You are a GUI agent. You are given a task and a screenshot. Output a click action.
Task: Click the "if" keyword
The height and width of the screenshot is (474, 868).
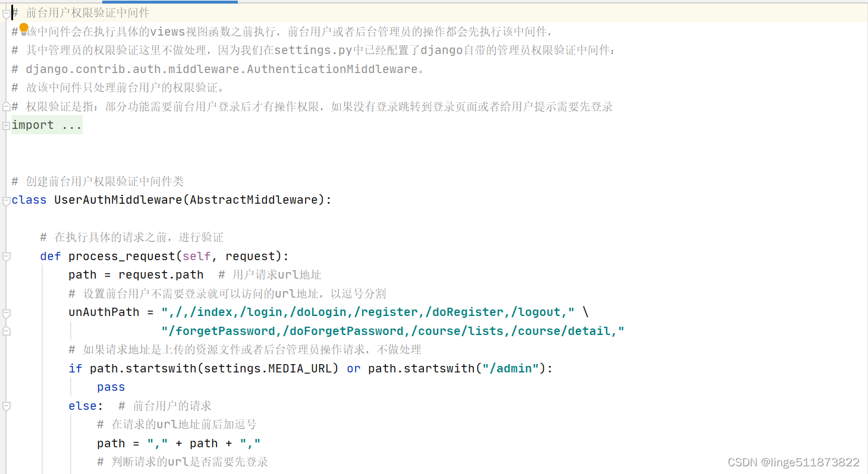(76, 369)
